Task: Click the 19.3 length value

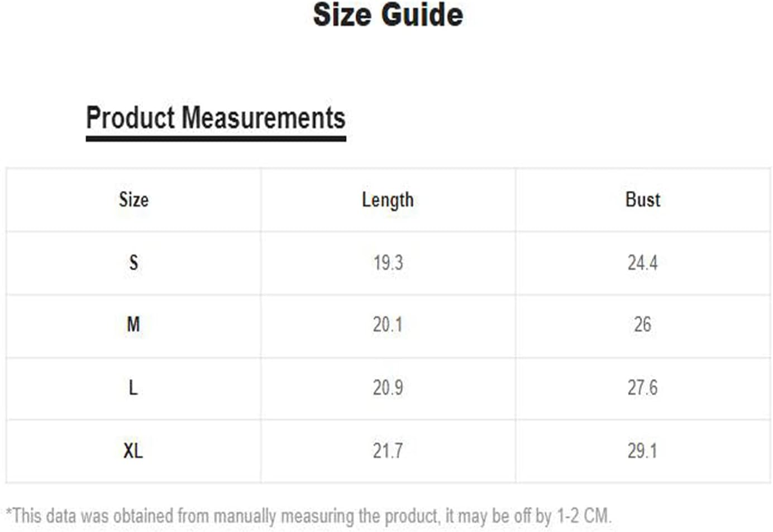Action: (x=388, y=262)
